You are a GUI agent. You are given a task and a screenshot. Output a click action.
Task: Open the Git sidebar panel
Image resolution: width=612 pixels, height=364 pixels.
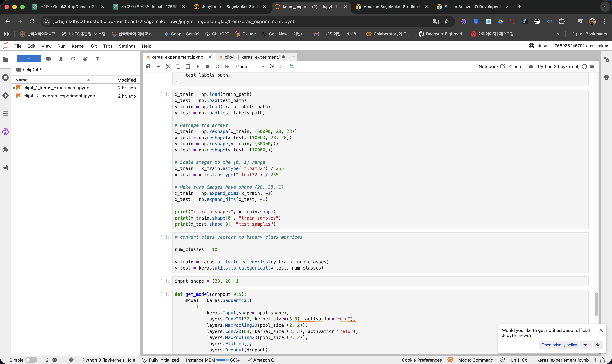(5, 95)
